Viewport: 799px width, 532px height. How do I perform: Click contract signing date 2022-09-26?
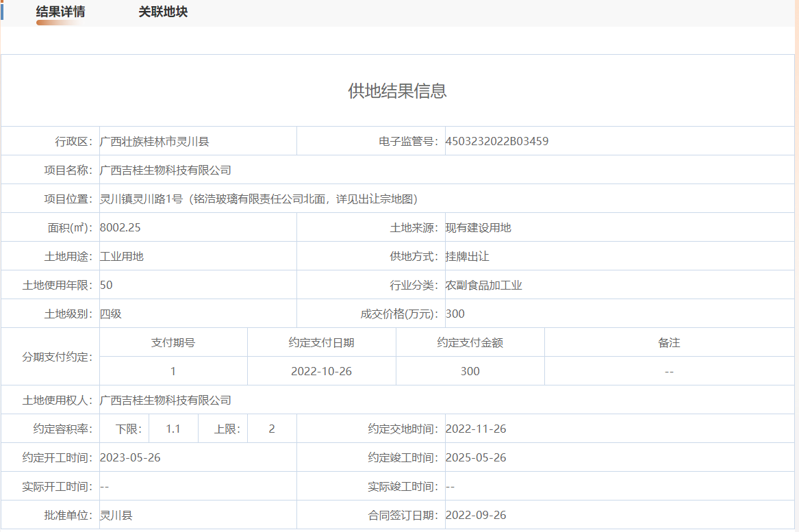click(x=476, y=516)
